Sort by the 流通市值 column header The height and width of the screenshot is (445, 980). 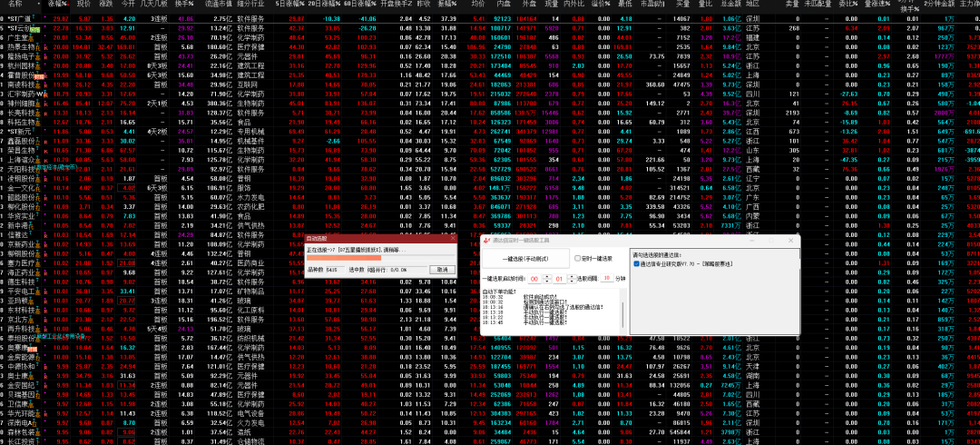215,5
